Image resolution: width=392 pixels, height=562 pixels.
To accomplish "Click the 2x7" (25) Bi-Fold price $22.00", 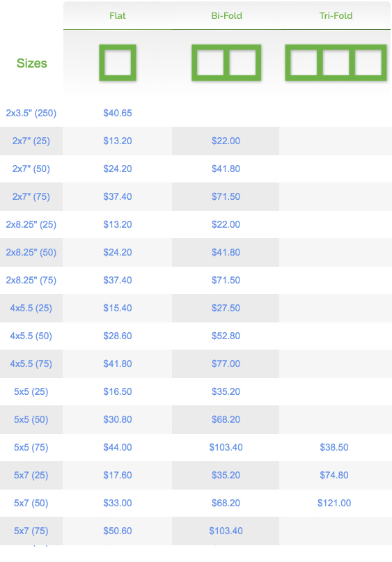I will 226,141.
